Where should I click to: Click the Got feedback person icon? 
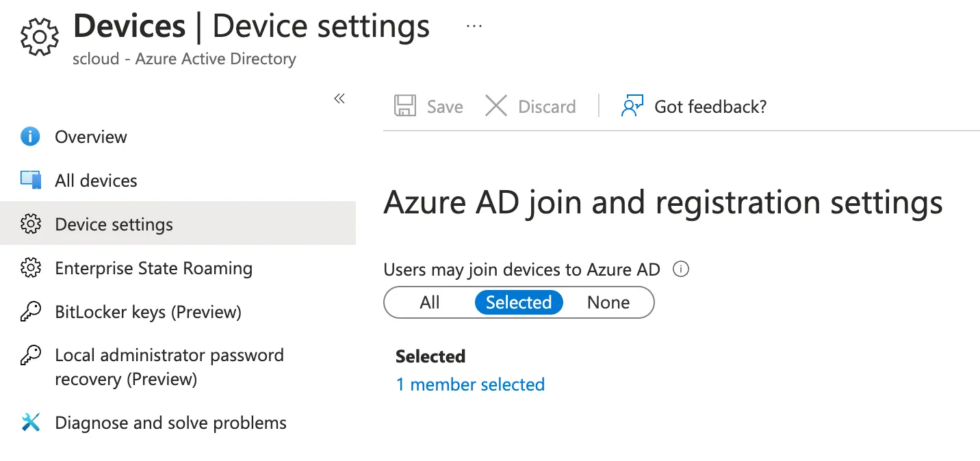coord(632,106)
